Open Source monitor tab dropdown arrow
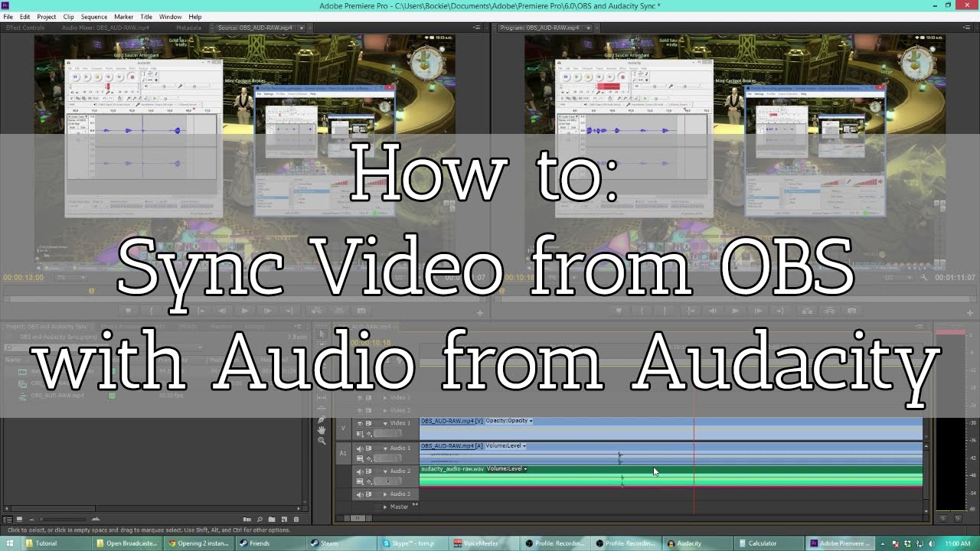 tap(301, 28)
